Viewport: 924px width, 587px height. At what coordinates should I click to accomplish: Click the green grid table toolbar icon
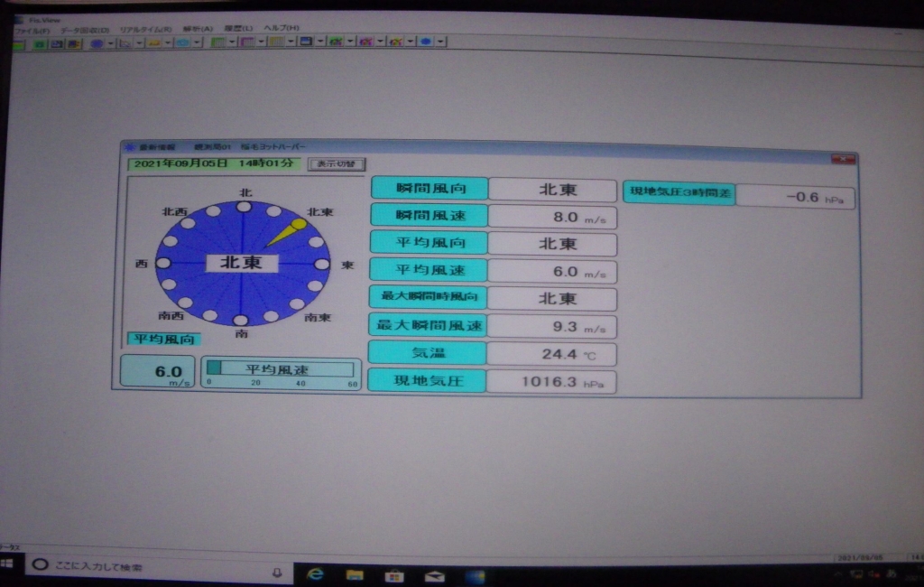coord(217,42)
